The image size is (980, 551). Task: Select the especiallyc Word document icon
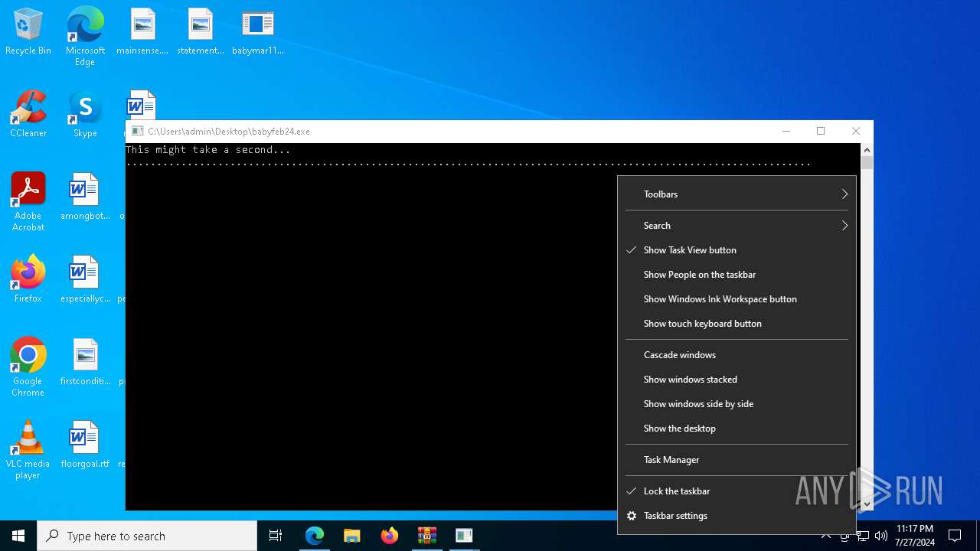tap(85, 280)
